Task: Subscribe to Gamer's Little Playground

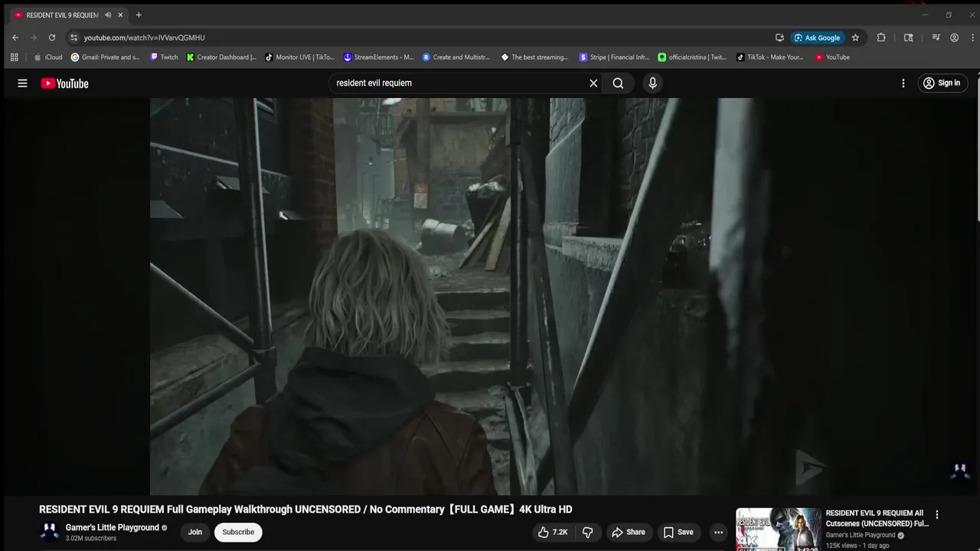Action: coord(238,533)
